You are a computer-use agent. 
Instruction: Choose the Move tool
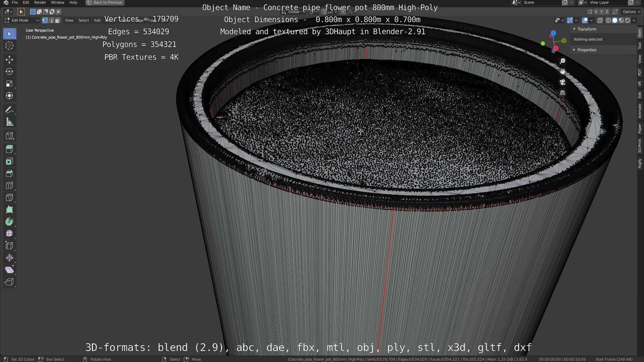click(x=9, y=60)
